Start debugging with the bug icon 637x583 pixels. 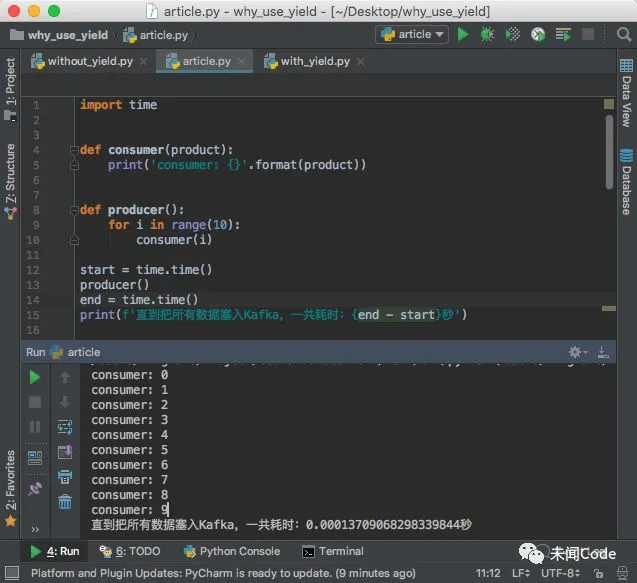pyautogui.click(x=487, y=35)
